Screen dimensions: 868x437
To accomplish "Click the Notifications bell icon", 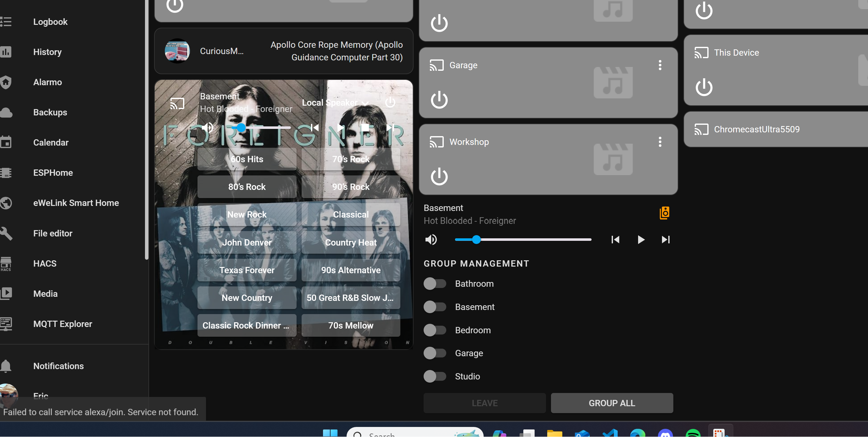I will tap(5, 366).
